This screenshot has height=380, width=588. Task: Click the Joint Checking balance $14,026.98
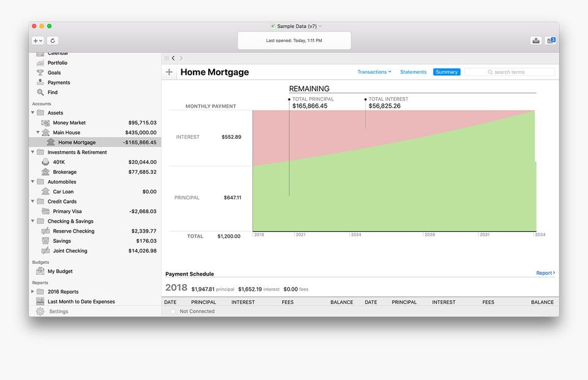(x=143, y=251)
